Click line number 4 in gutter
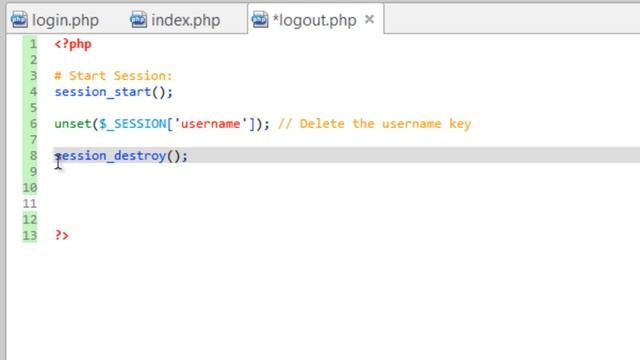The width and height of the screenshot is (640, 360). point(33,92)
